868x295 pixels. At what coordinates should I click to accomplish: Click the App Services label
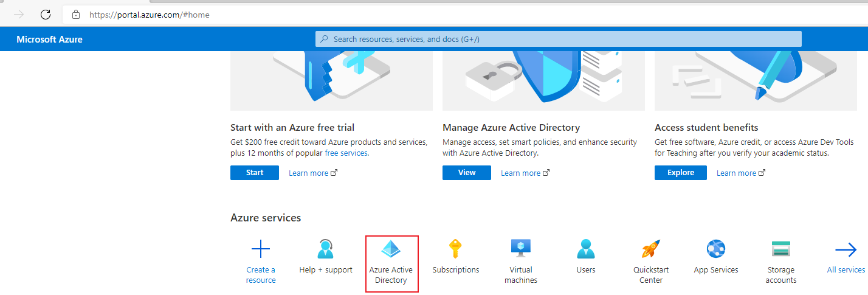tap(716, 270)
